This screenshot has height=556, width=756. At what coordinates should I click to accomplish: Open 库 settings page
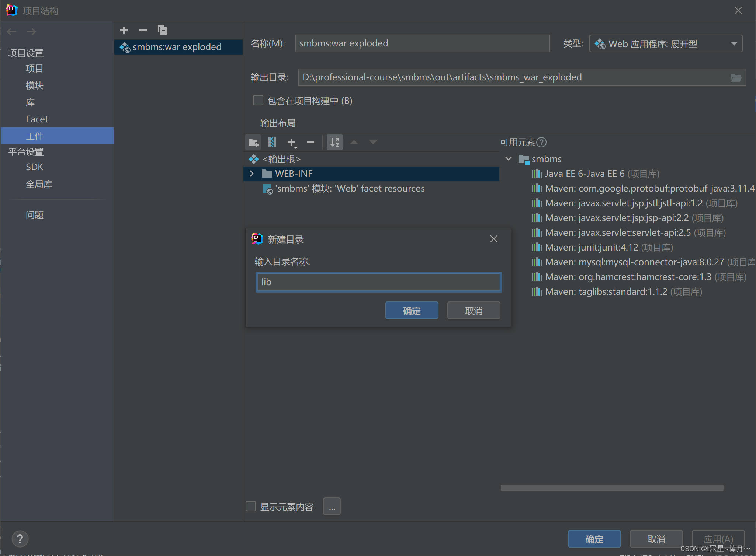tap(30, 102)
